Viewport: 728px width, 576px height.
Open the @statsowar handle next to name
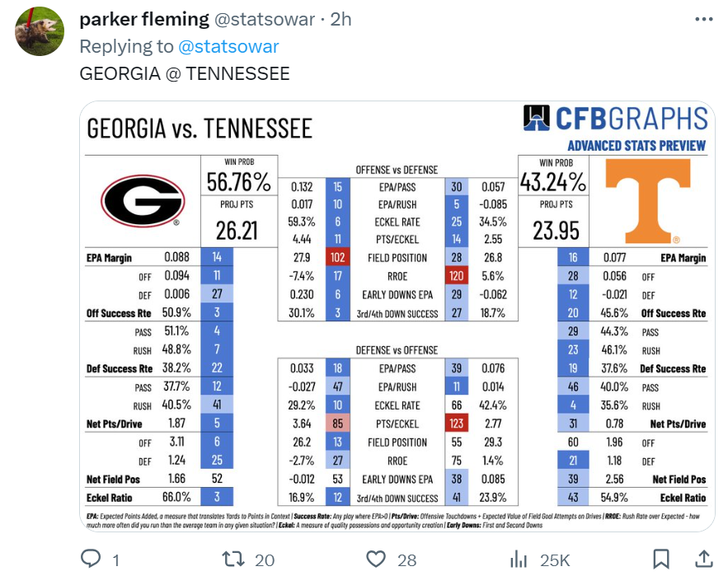click(x=265, y=20)
